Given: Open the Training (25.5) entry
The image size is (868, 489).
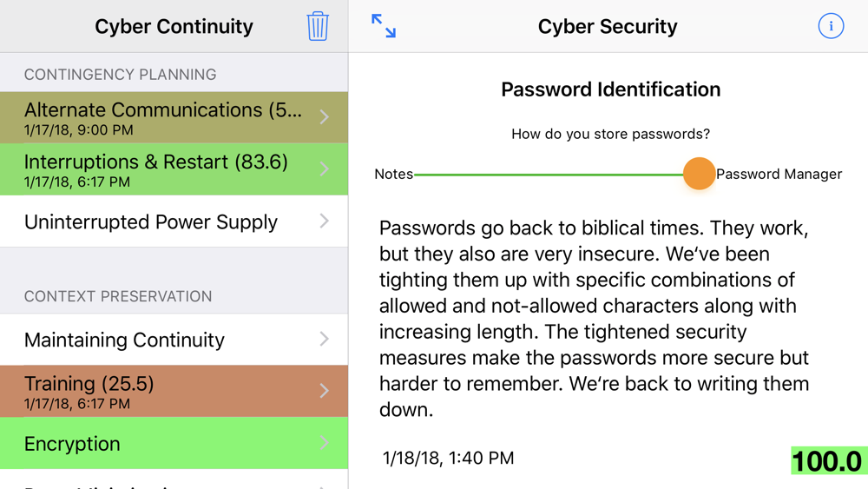Looking at the screenshot, I should tap(174, 391).
